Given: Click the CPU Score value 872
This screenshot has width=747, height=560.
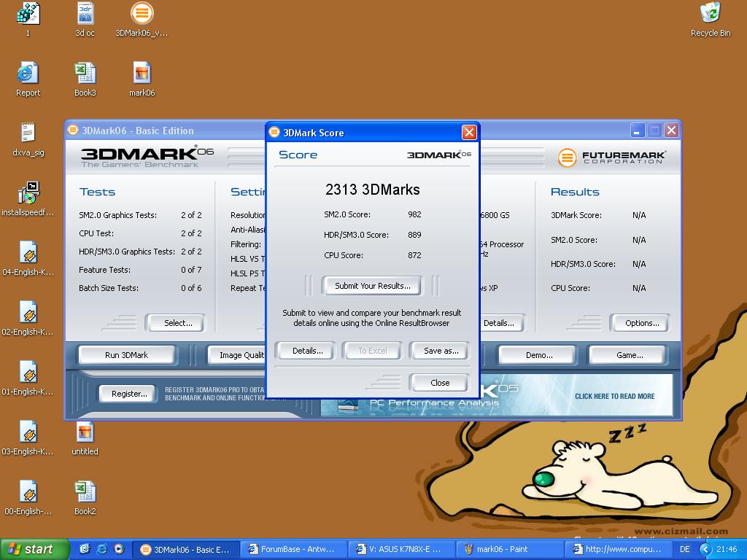Looking at the screenshot, I should 414,255.
